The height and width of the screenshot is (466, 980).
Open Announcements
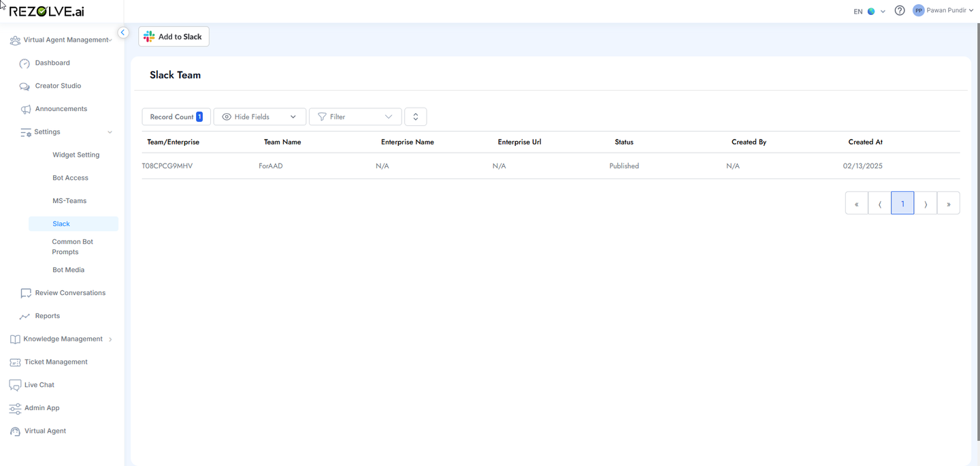click(x=61, y=109)
